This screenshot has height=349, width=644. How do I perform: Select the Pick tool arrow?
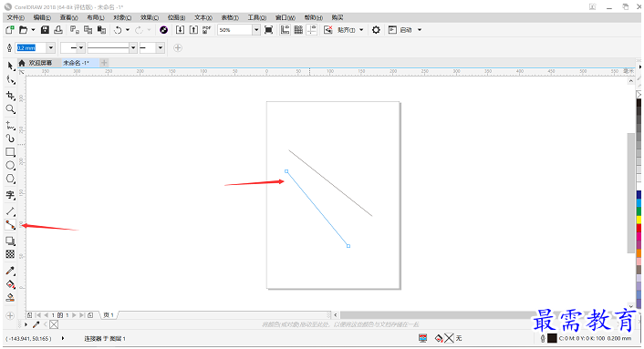[x=10, y=66]
